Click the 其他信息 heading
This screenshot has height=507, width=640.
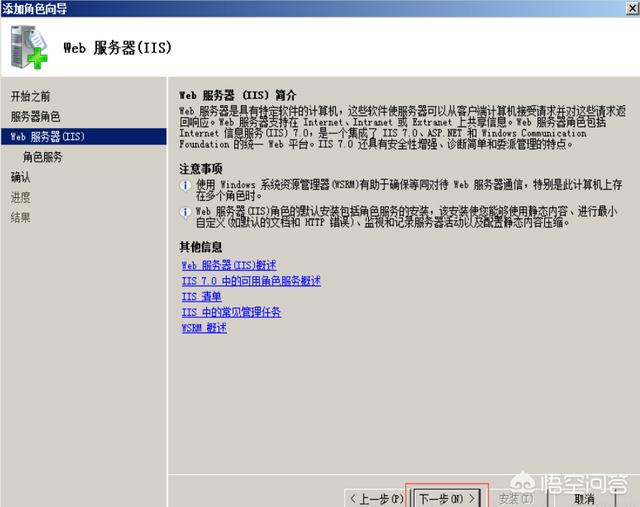click(x=201, y=247)
